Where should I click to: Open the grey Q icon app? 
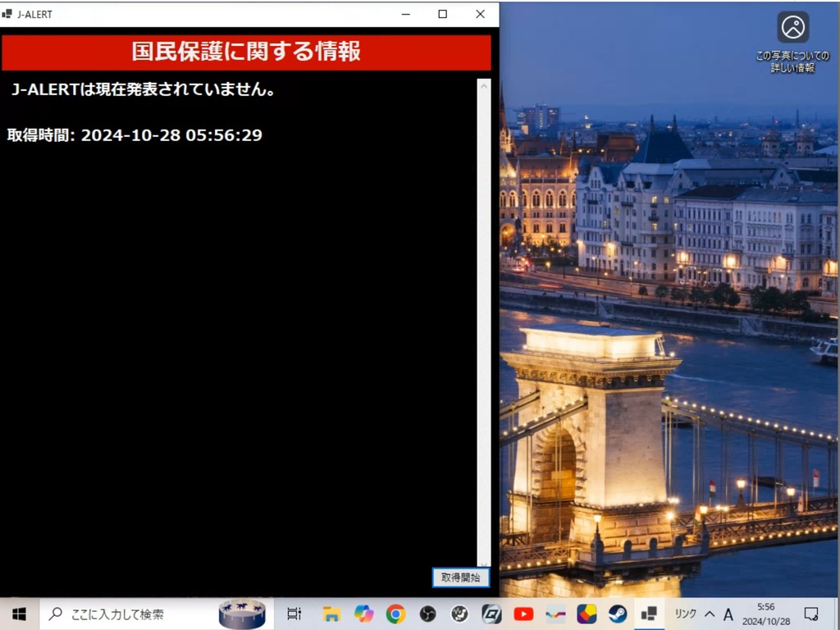click(x=491, y=614)
